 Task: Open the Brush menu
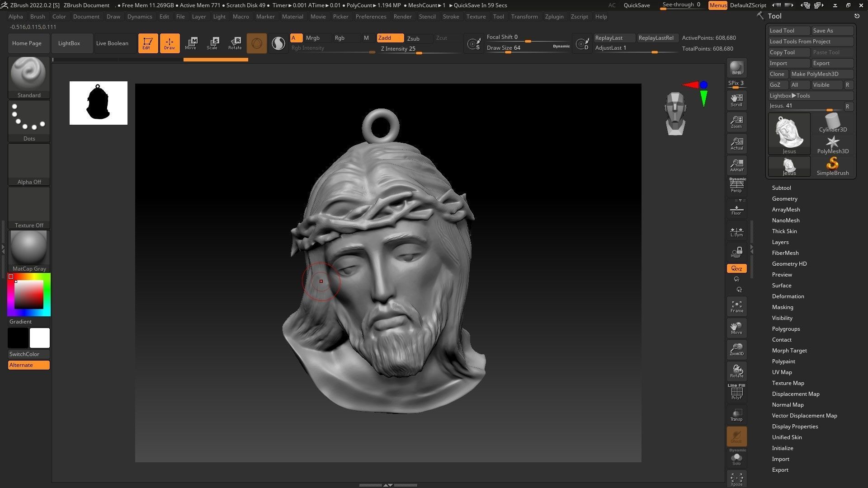tap(38, 16)
